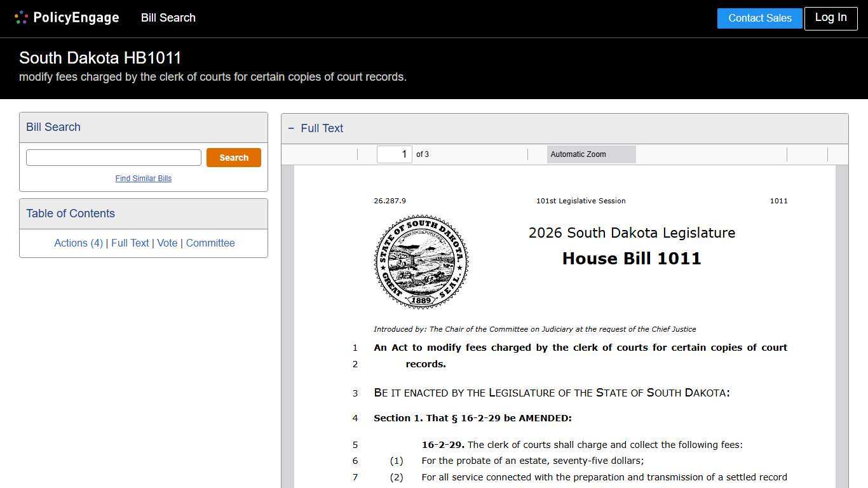
Task: Collapse the Full Text panel with the minus control
Action: pyautogui.click(x=291, y=128)
